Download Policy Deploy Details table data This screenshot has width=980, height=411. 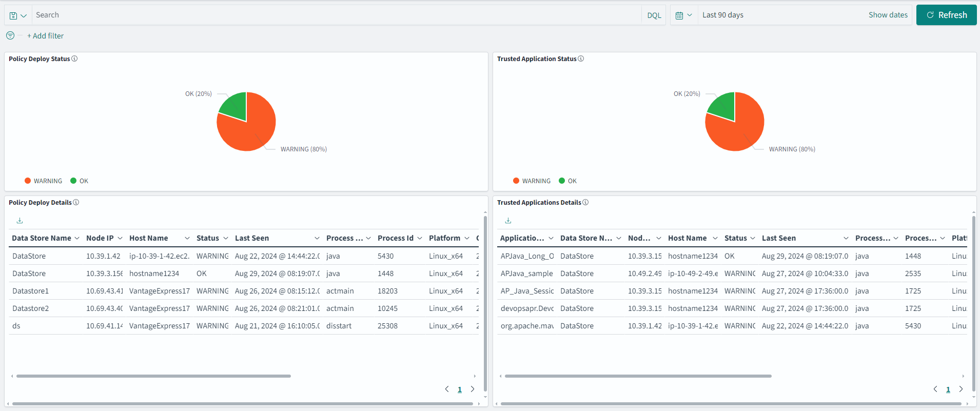pyautogui.click(x=19, y=221)
